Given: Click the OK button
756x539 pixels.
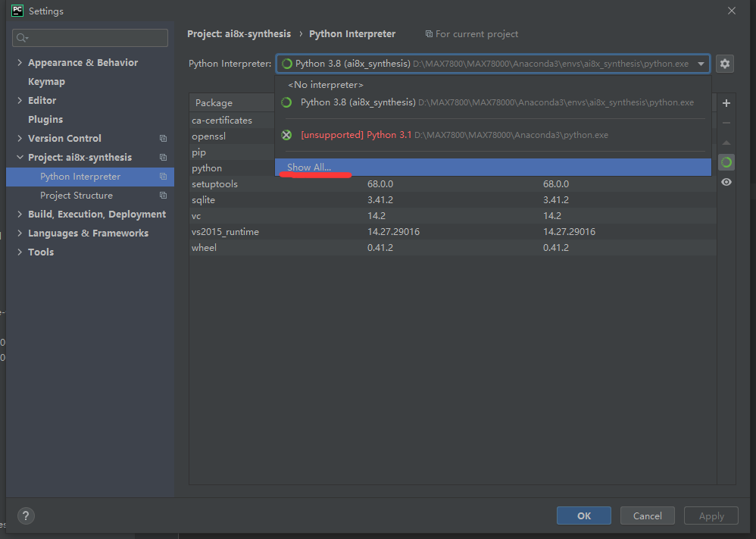Looking at the screenshot, I should (x=584, y=515).
